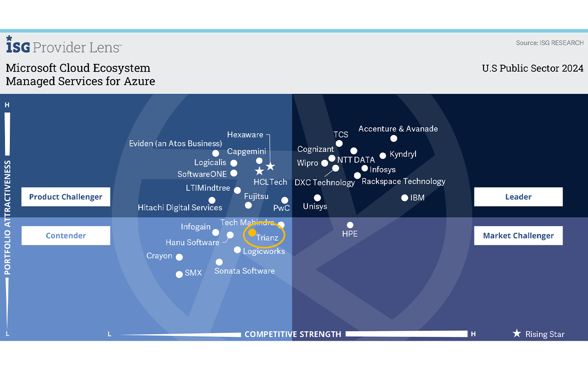The height and width of the screenshot is (375, 588).
Task: Click the NTT DATA label text
Action: tap(356, 160)
